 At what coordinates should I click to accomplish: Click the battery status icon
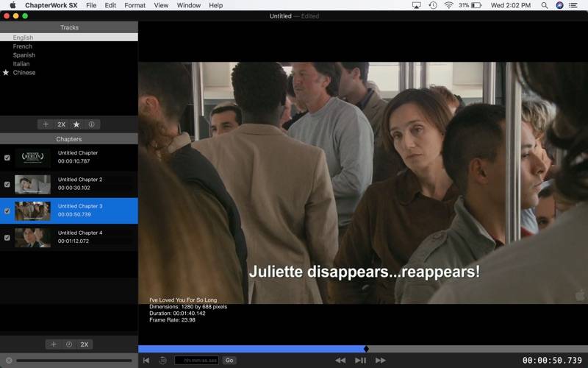[476, 5]
